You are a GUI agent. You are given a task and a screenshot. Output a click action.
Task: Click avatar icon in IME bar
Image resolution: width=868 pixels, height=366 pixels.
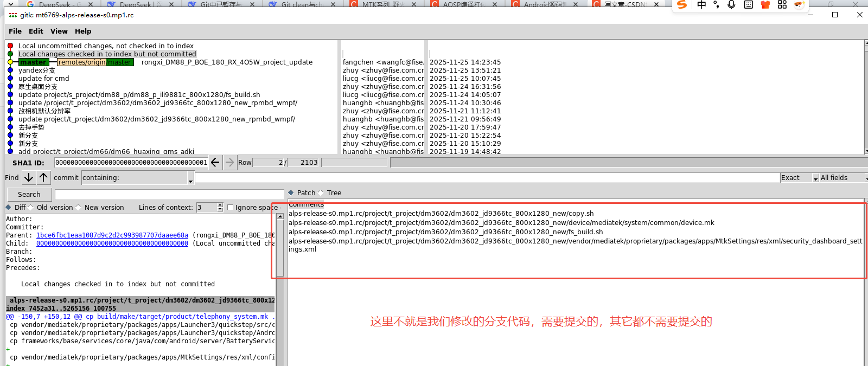click(x=799, y=4)
